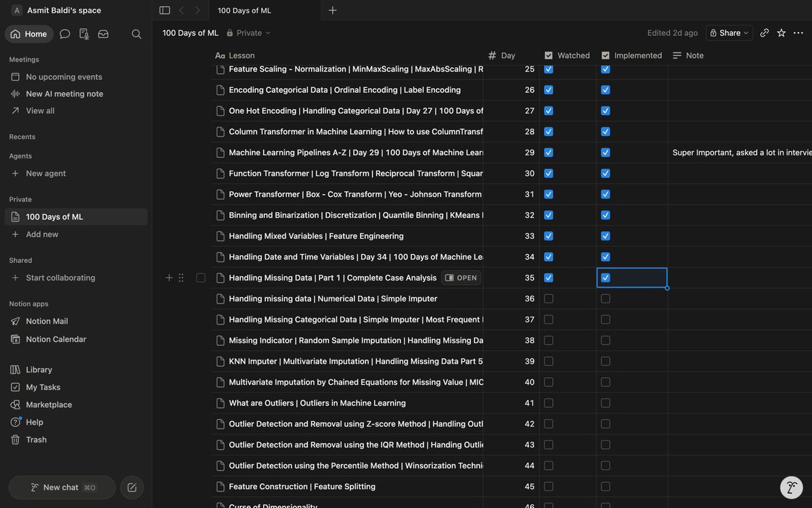This screenshot has width=812, height=508.
Task: Compose new page with the pencil icon
Action: pos(132,488)
